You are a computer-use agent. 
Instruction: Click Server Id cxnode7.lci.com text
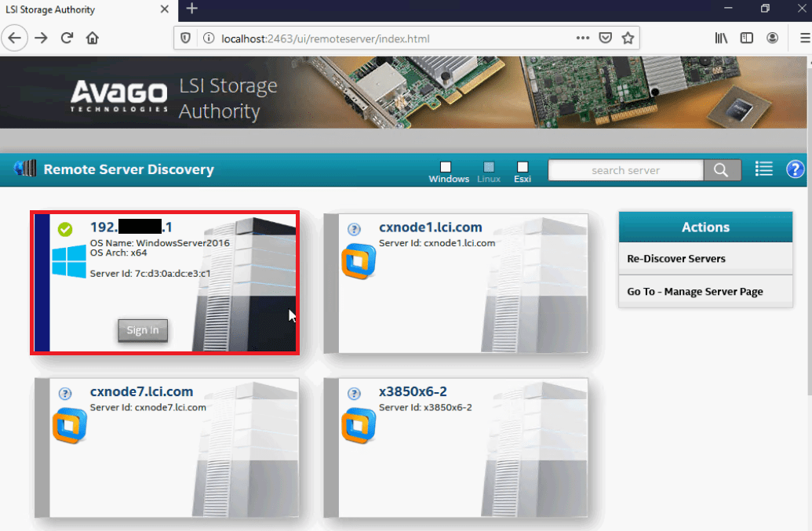point(148,408)
